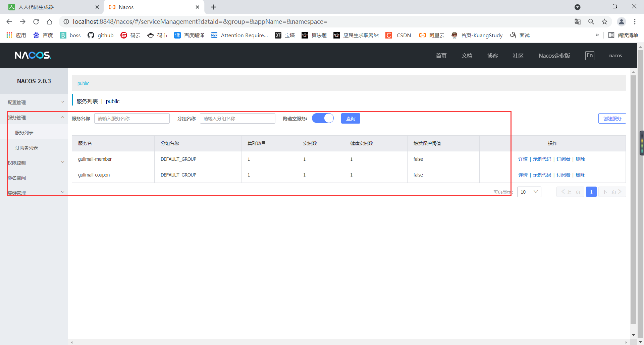Open the 应用 apps bookmark
This screenshot has height=345, width=644.
click(16, 35)
